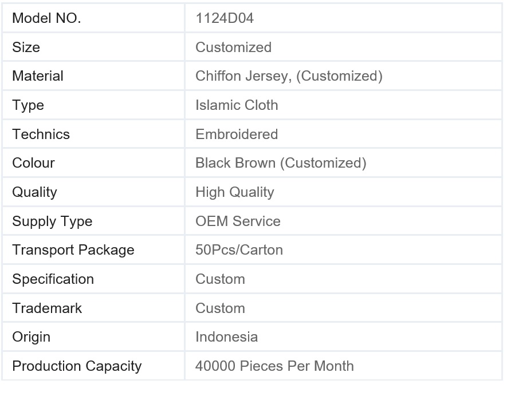
Task: Select the "50Pcs/Carton" value
Action: (x=239, y=250)
